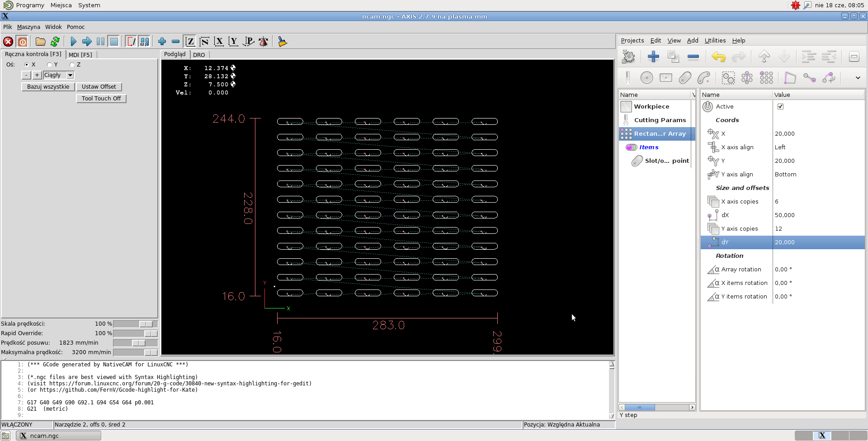The image size is (868, 441).
Task: Add a new item with the blue plus icon
Action: point(653,57)
